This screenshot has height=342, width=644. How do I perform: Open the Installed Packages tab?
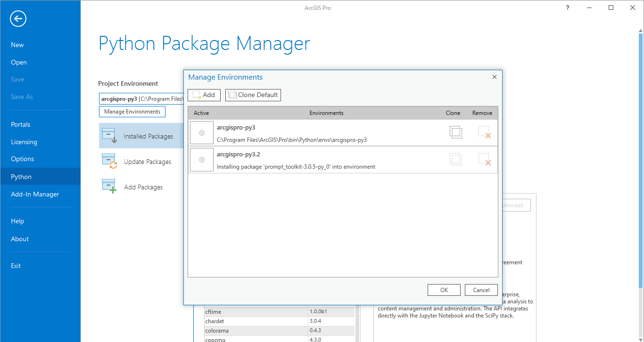(x=141, y=136)
